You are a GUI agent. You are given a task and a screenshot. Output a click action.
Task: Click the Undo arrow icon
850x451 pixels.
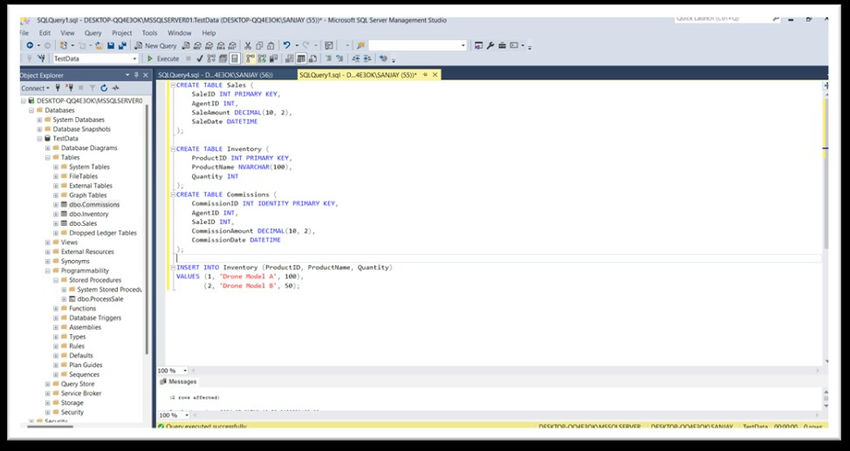(287, 46)
